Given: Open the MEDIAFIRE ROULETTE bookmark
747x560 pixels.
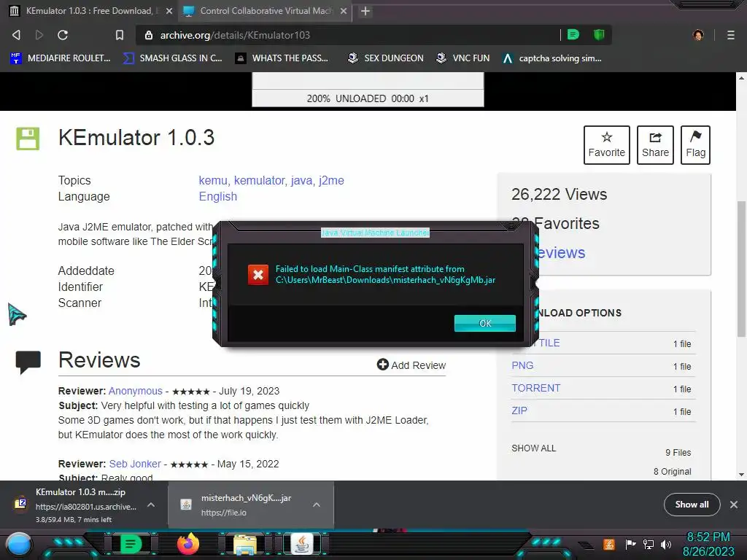Looking at the screenshot, I should [61, 58].
